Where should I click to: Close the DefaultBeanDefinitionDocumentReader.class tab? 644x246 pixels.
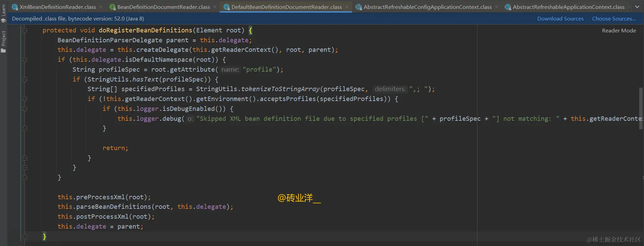347,7
